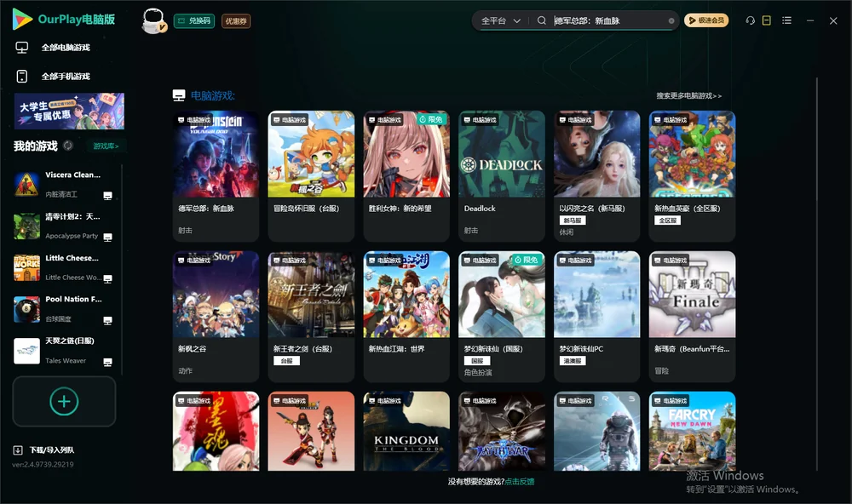Open the user avatar profile
The height and width of the screenshot is (504, 852).
pyautogui.click(x=153, y=20)
